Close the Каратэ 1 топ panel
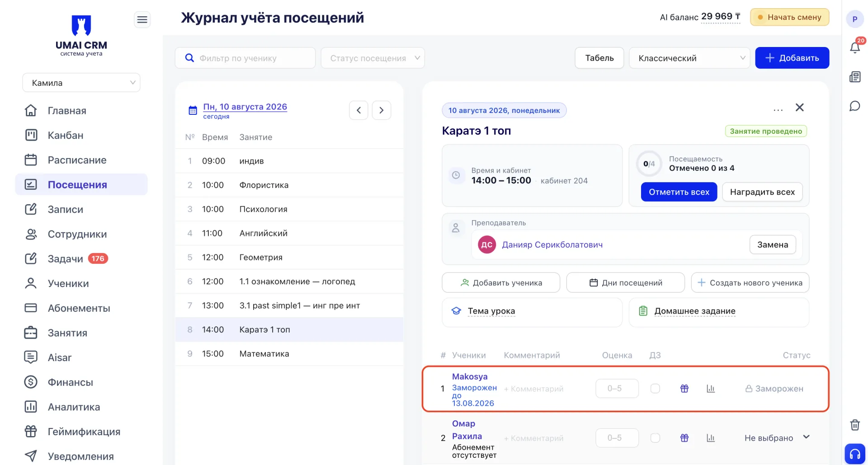This screenshot has height=465, width=868. 800,108
